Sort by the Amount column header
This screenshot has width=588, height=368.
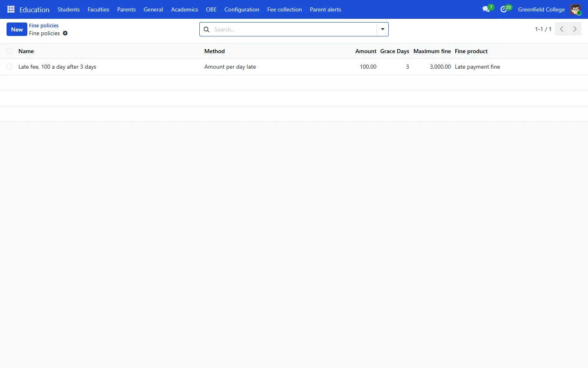366,51
